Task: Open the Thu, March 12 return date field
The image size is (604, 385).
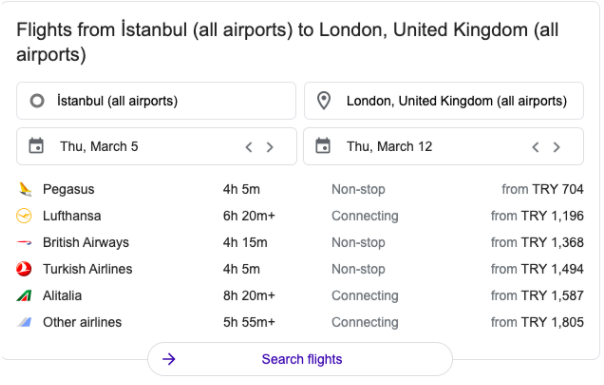Action: point(444,146)
